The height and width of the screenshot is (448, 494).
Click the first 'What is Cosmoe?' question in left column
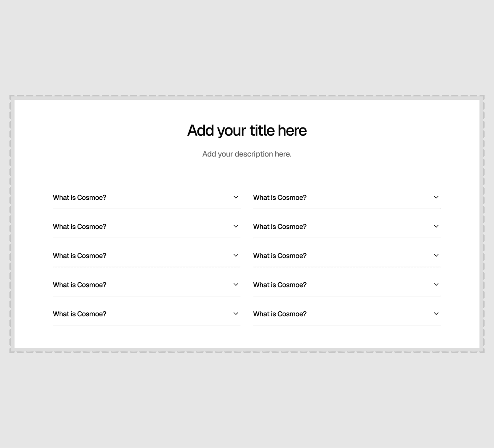point(80,197)
